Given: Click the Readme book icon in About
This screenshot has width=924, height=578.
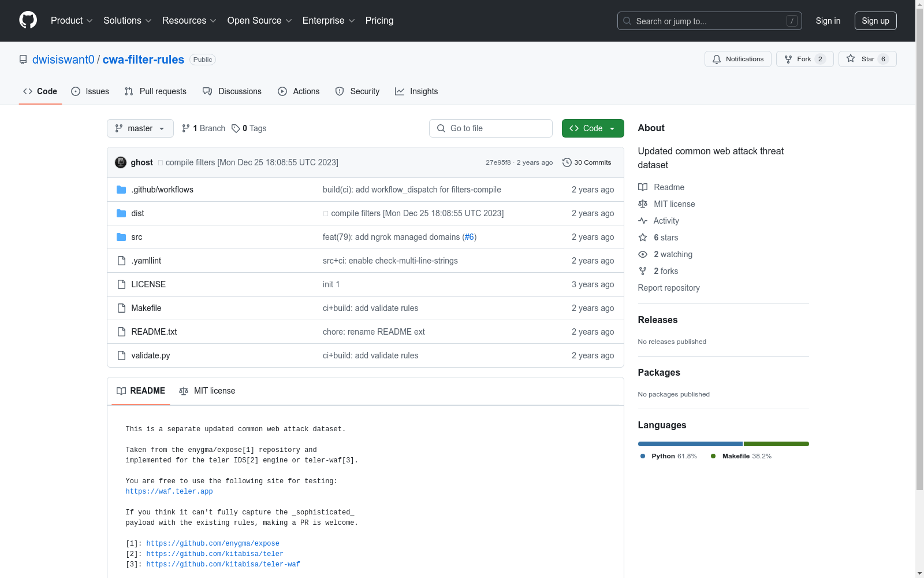Looking at the screenshot, I should pyautogui.click(x=643, y=187).
